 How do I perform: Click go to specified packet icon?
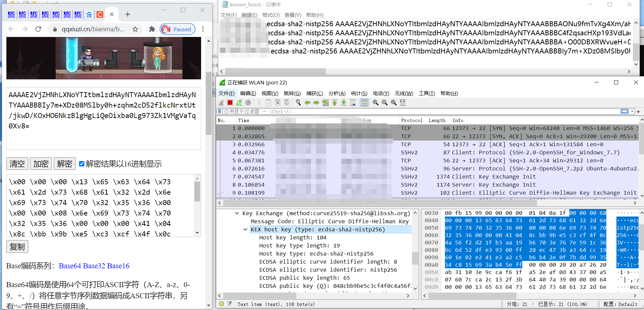point(326,103)
